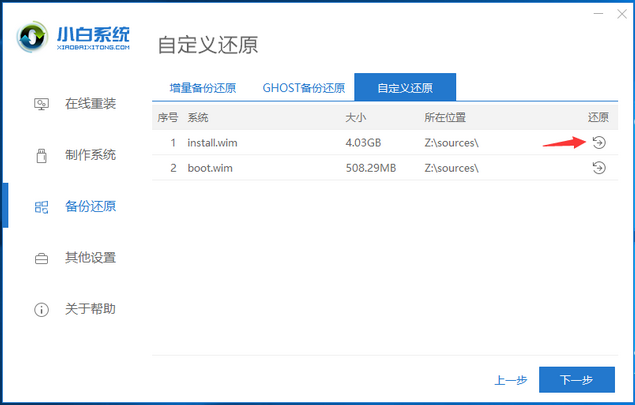Click the 自定义还原 page title
Screen dimensions: 635x405
pyautogui.click(x=208, y=45)
